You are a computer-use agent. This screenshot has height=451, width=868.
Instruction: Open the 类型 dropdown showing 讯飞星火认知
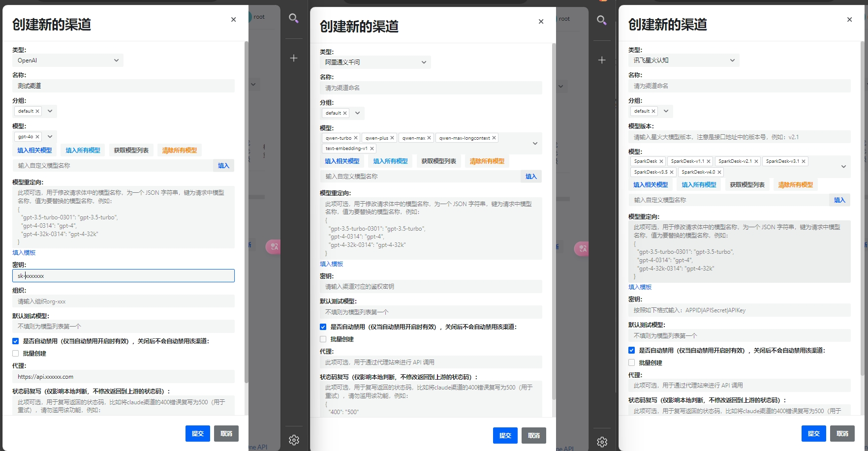[x=684, y=60]
